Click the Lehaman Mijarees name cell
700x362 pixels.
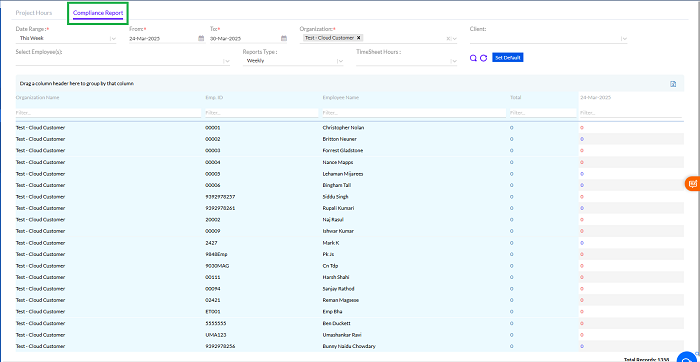coord(342,174)
